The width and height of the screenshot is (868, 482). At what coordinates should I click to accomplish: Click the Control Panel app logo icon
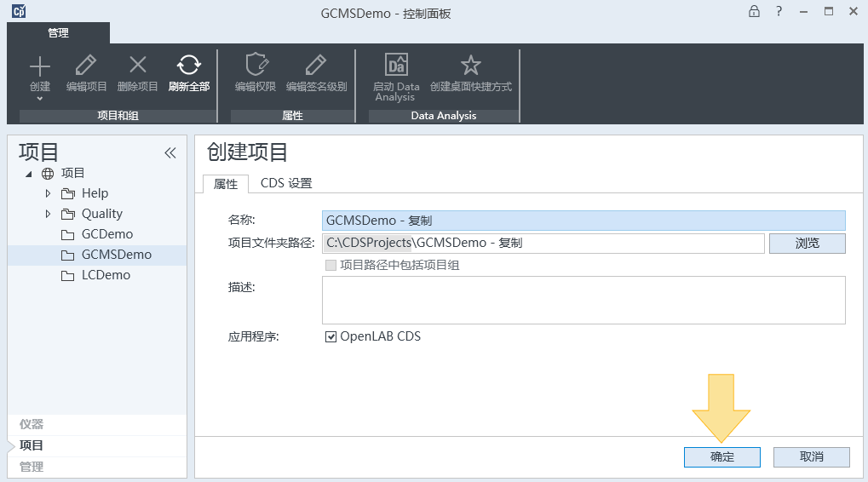[x=19, y=11]
